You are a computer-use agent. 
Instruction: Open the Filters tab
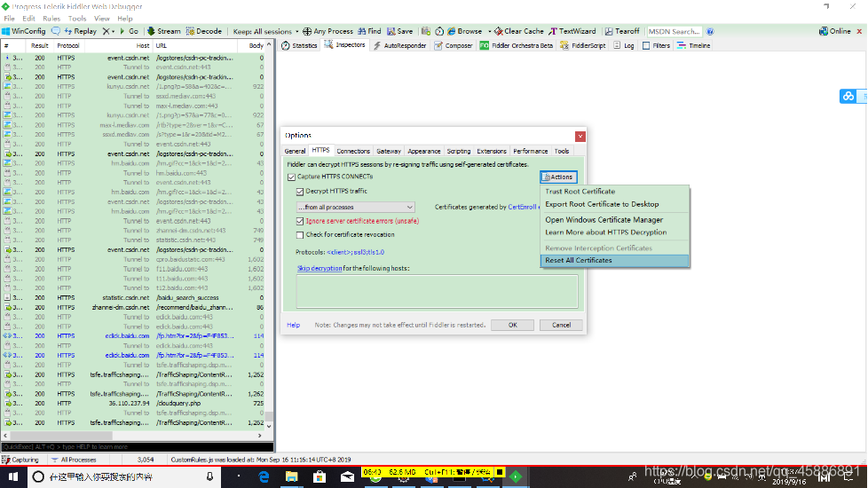(x=656, y=46)
